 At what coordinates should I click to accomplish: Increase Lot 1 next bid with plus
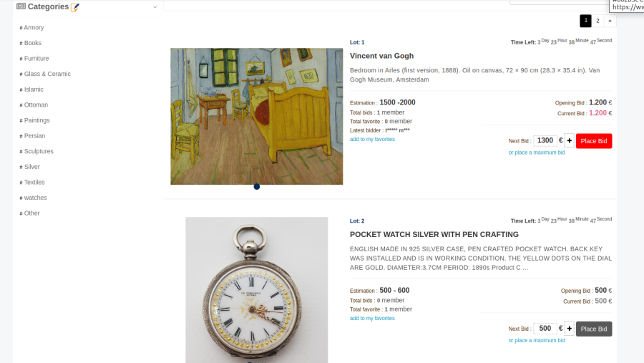(x=570, y=141)
